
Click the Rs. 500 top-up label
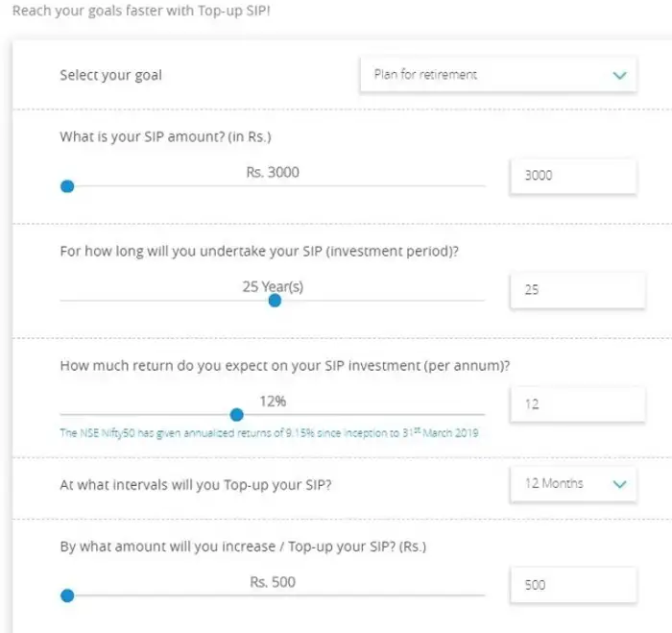click(x=273, y=581)
